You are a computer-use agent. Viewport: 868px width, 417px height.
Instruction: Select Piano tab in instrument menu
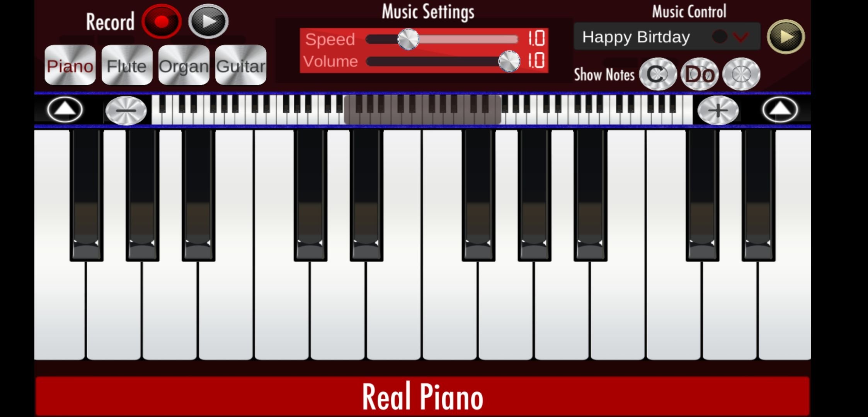coord(69,66)
